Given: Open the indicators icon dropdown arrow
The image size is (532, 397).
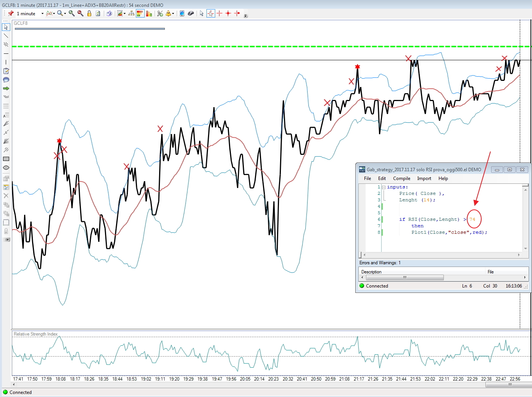Looking at the screenshot, I should click(x=124, y=14).
